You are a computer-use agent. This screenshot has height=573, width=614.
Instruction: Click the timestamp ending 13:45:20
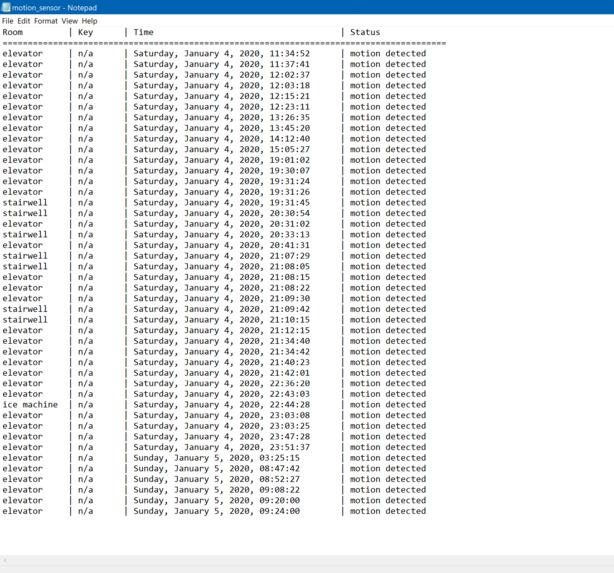[222, 128]
